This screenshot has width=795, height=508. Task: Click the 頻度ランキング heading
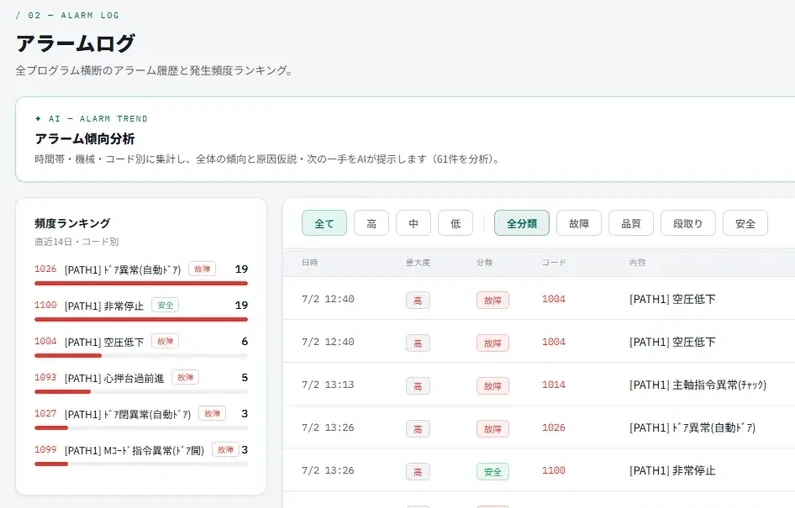(x=73, y=223)
